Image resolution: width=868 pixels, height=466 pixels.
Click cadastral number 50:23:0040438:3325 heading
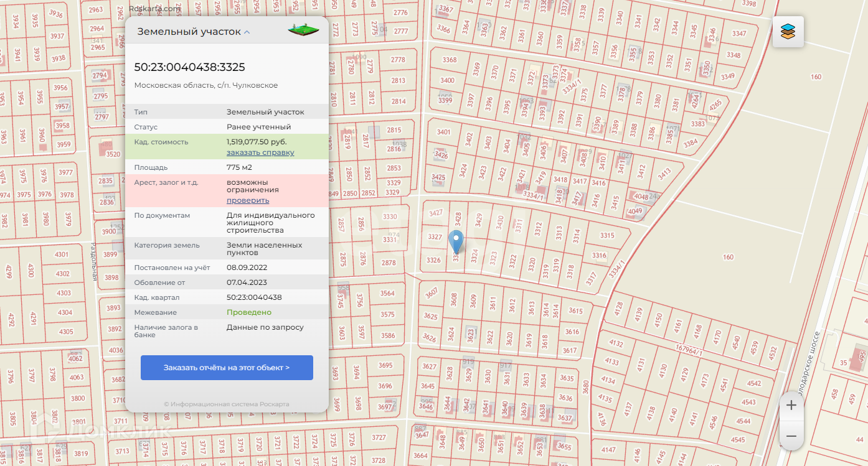coord(190,67)
